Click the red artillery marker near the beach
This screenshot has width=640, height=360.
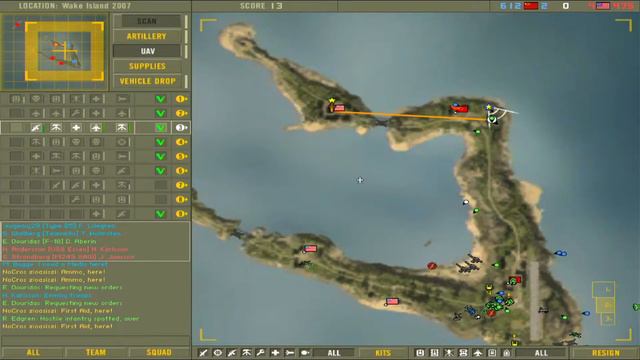tap(432, 266)
